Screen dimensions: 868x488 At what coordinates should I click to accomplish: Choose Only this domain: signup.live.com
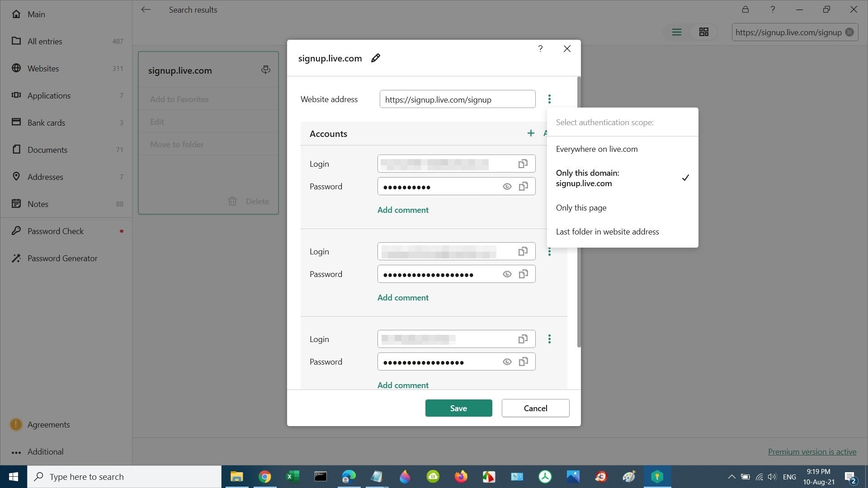click(623, 178)
